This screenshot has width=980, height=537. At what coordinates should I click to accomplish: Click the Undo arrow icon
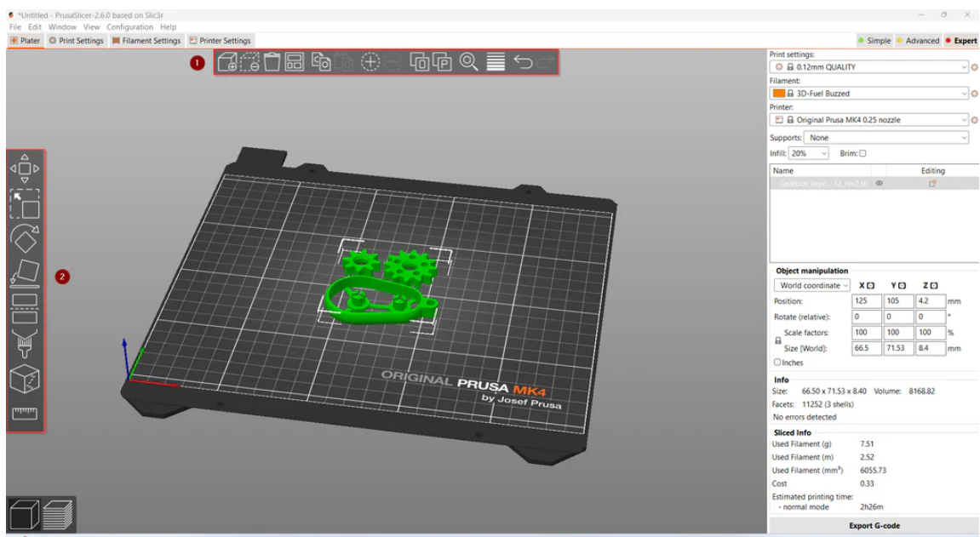[523, 62]
